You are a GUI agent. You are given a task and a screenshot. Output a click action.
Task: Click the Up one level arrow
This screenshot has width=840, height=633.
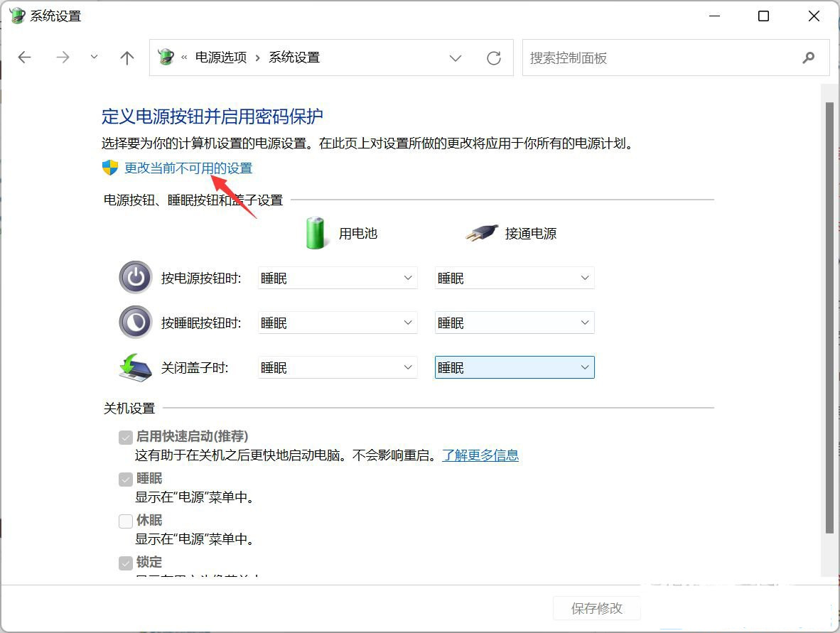click(x=127, y=58)
